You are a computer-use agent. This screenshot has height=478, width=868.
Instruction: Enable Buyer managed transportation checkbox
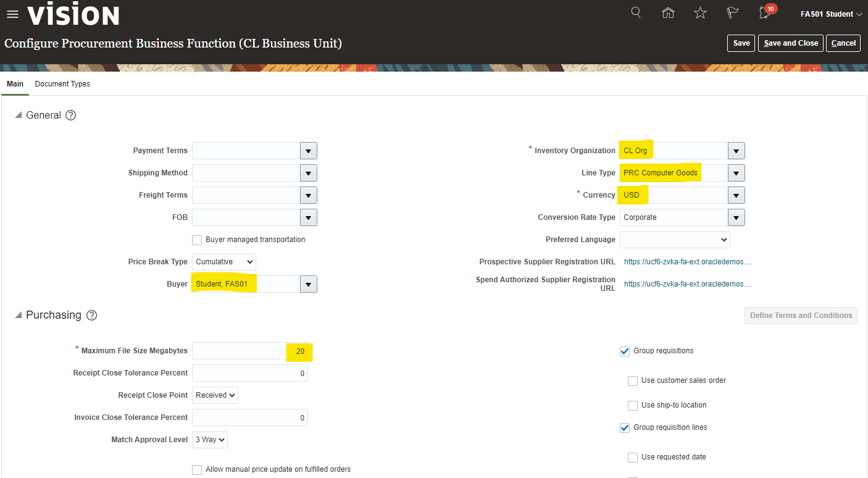coord(197,240)
